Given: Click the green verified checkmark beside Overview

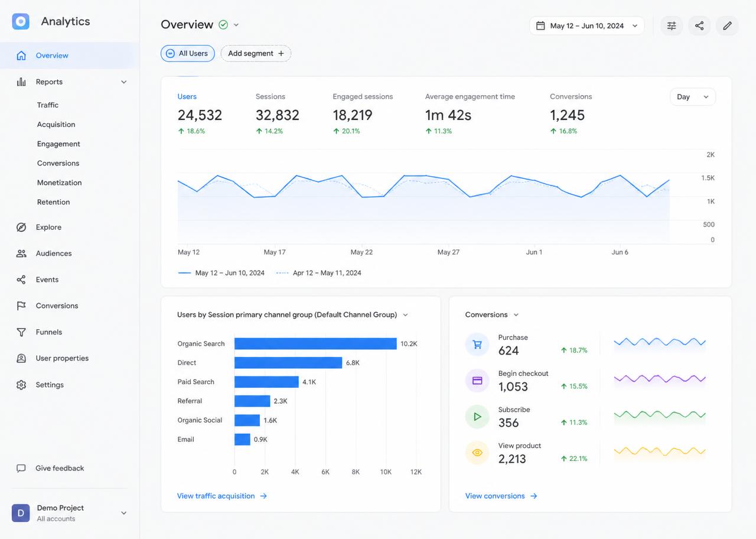Looking at the screenshot, I should pyautogui.click(x=223, y=25).
